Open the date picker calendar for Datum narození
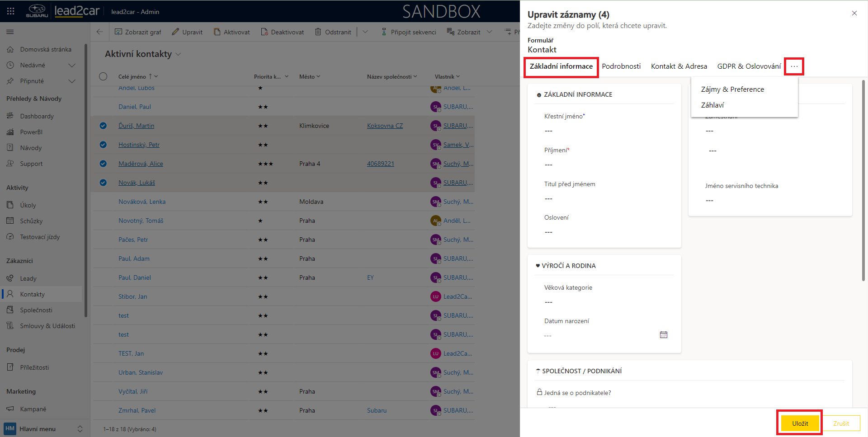The height and width of the screenshot is (437, 868). coord(663,335)
